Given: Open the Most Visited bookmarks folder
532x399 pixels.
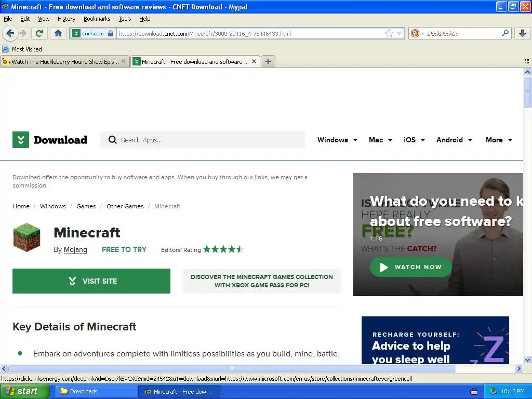Looking at the screenshot, I should [x=22, y=49].
